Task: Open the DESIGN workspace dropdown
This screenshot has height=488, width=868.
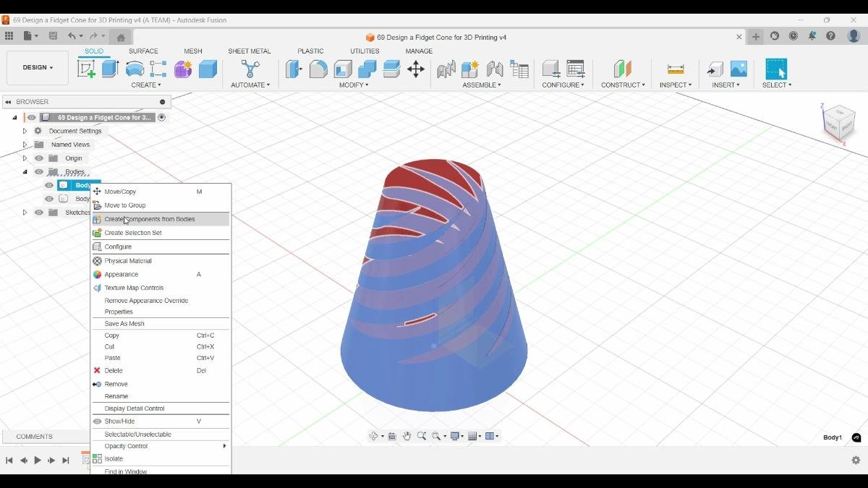Action: click(x=38, y=68)
